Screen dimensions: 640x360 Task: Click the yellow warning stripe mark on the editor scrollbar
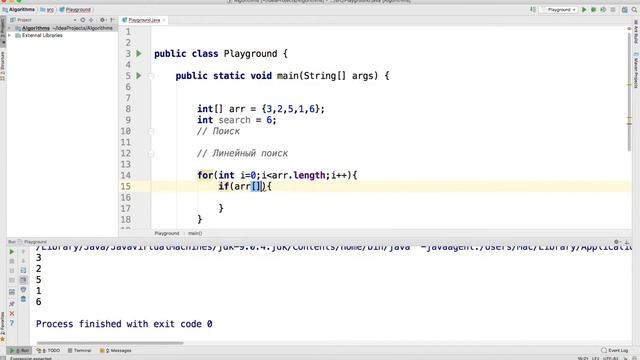[629, 85]
